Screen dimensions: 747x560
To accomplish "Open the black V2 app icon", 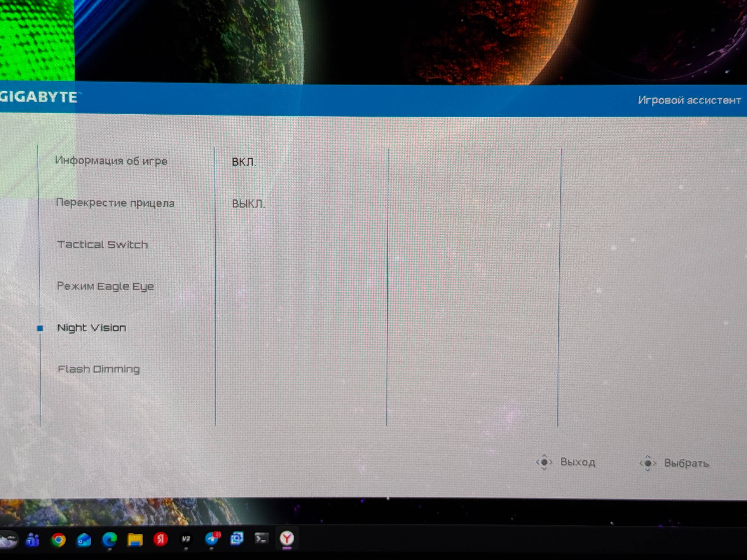I will pos(186,539).
